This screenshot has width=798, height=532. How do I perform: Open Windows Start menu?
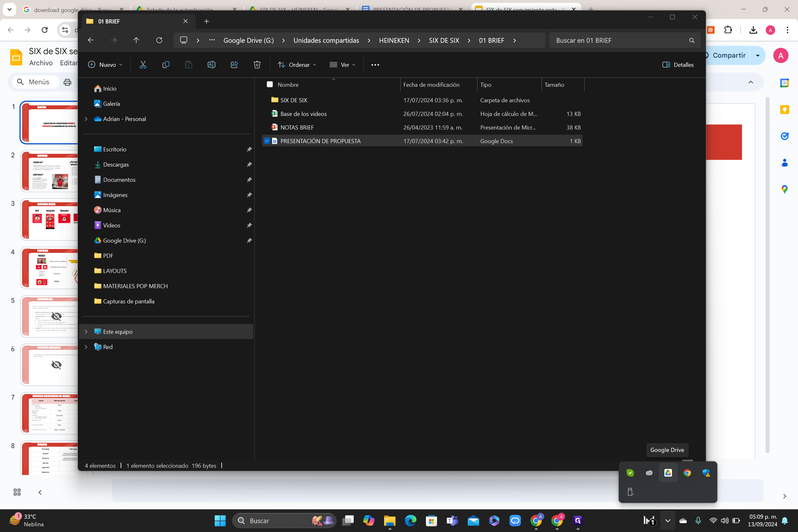coord(220,521)
